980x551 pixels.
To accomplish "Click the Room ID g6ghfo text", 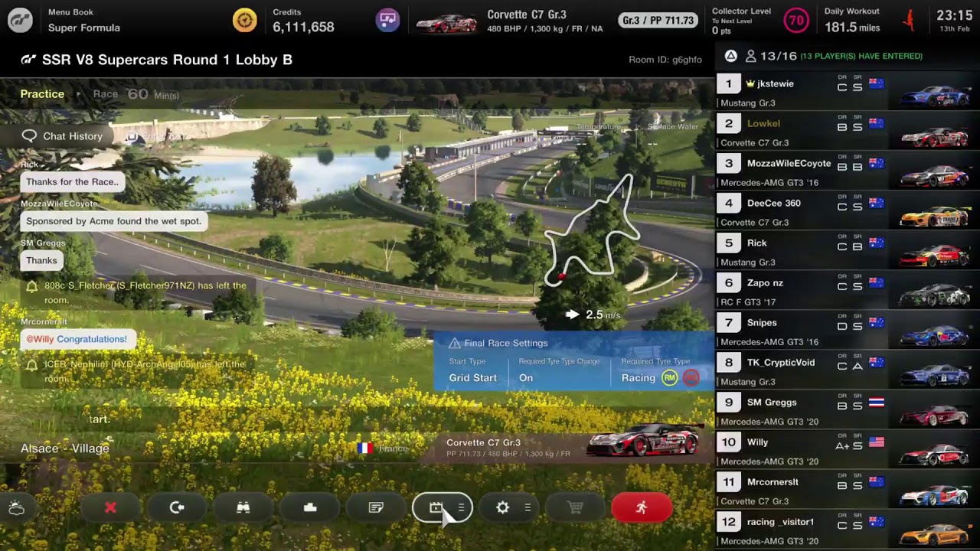I will tap(665, 60).
